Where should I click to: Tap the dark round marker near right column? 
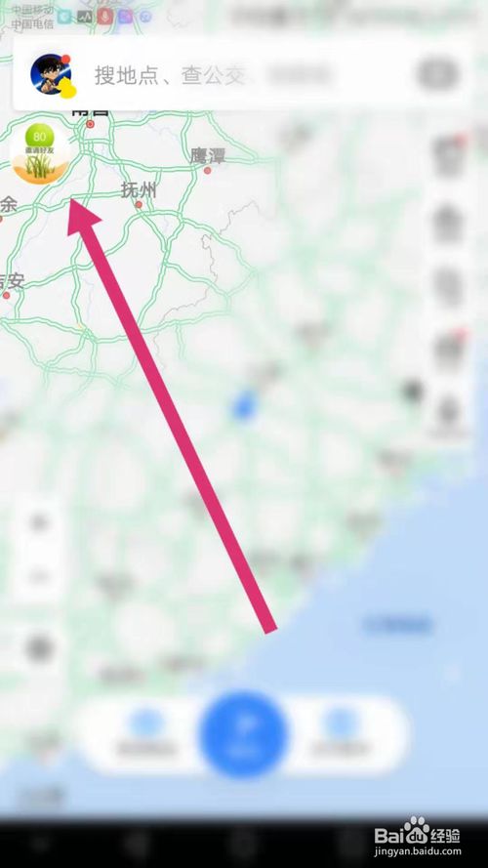coord(412,391)
